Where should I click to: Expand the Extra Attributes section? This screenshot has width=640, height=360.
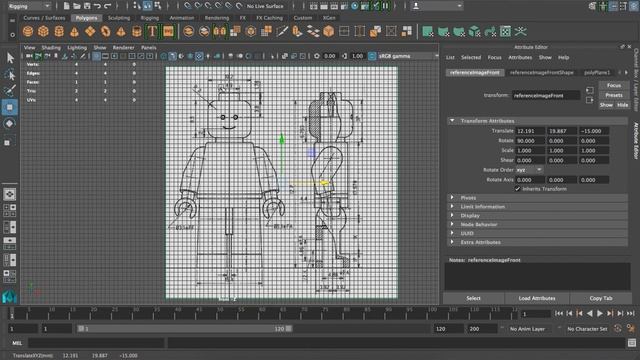coord(452,242)
